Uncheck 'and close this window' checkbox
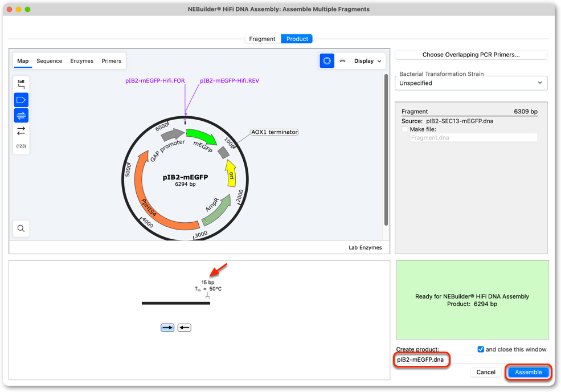This screenshot has height=392, width=561. (x=481, y=349)
